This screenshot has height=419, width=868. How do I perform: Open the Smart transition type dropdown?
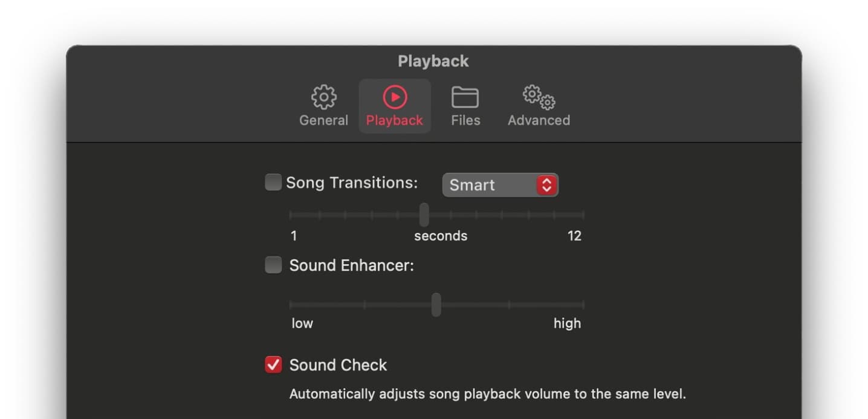(x=500, y=185)
